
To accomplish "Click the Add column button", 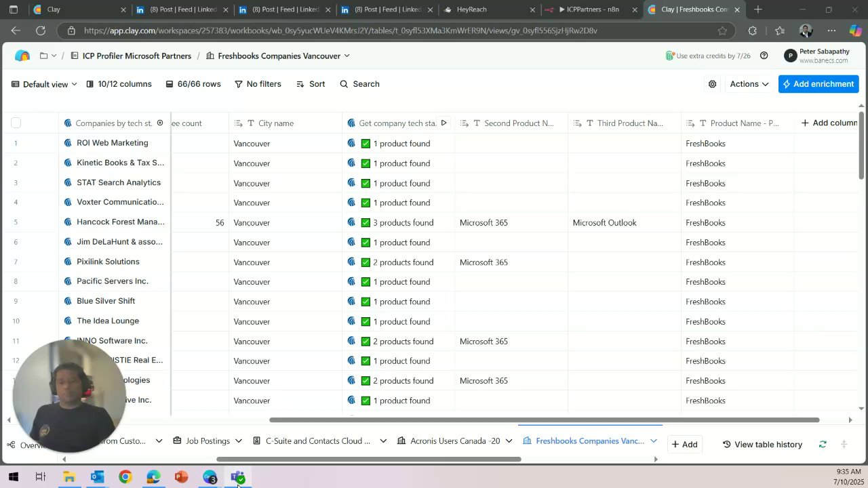I will [x=829, y=123].
